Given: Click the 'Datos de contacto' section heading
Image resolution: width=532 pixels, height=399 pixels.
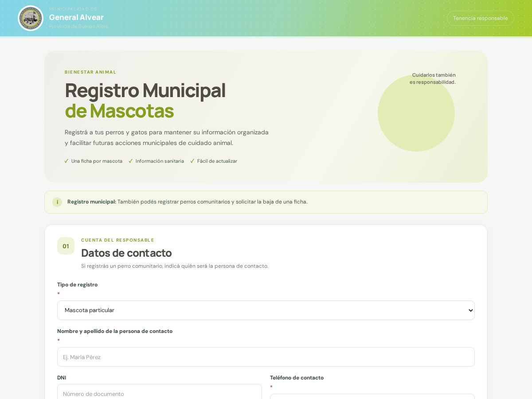Looking at the screenshot, I should pyautogui.click(x=126, y=253).
